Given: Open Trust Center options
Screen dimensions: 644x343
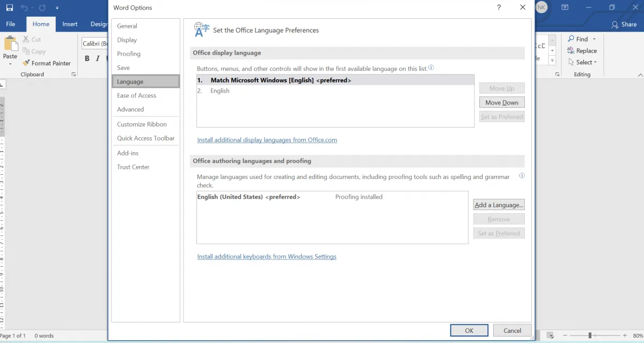Looking at the screenshot, I should coord(145,167).
